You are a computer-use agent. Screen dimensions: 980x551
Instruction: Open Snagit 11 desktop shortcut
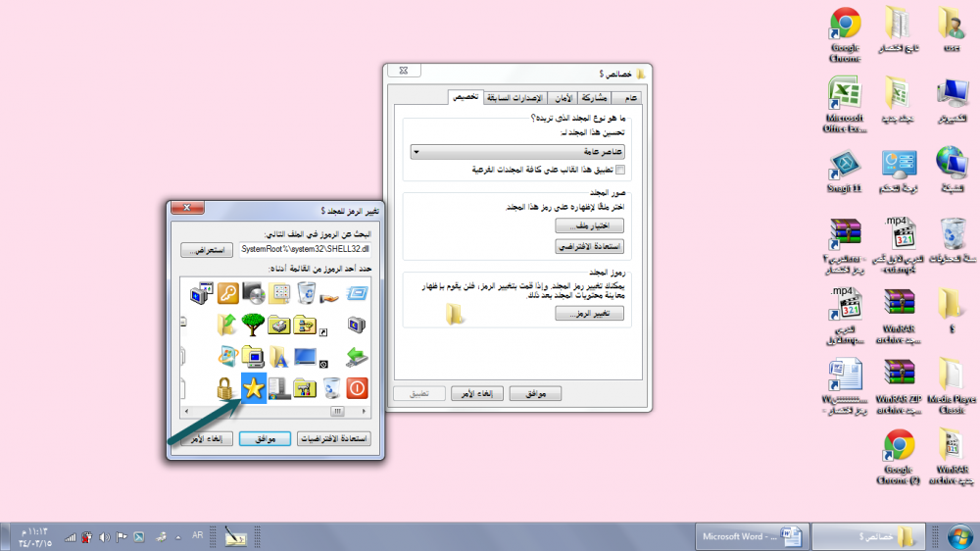pos(845,169)
